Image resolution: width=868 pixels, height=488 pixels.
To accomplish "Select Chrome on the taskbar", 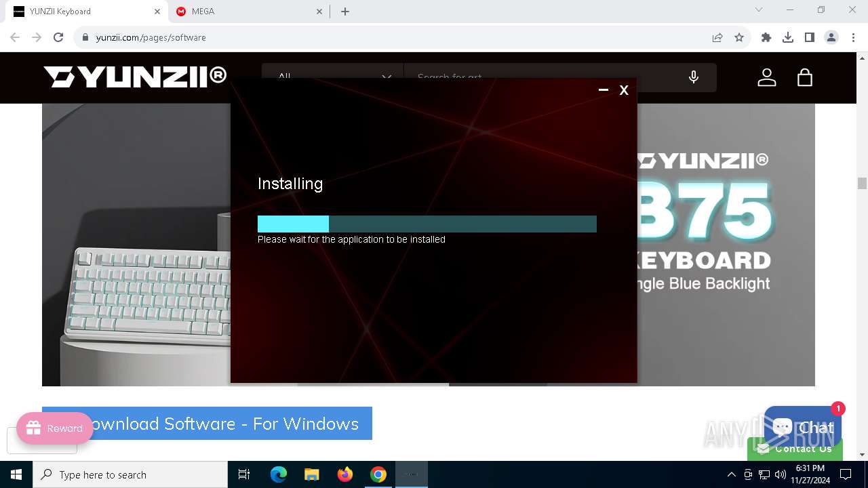I will [x=378, y=474].
